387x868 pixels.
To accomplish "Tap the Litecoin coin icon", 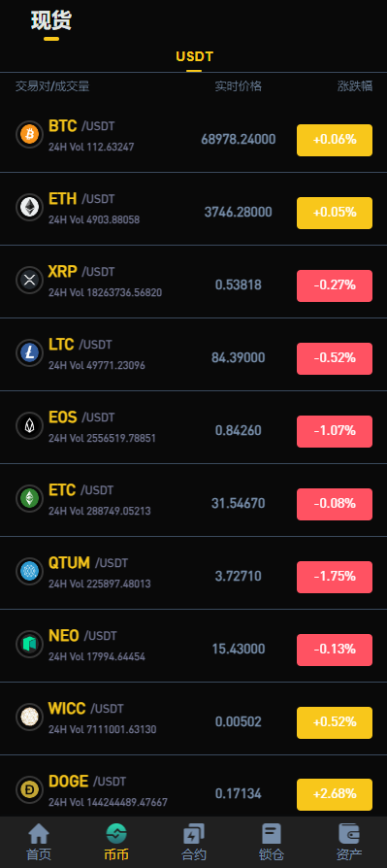I will coord(29,352).
